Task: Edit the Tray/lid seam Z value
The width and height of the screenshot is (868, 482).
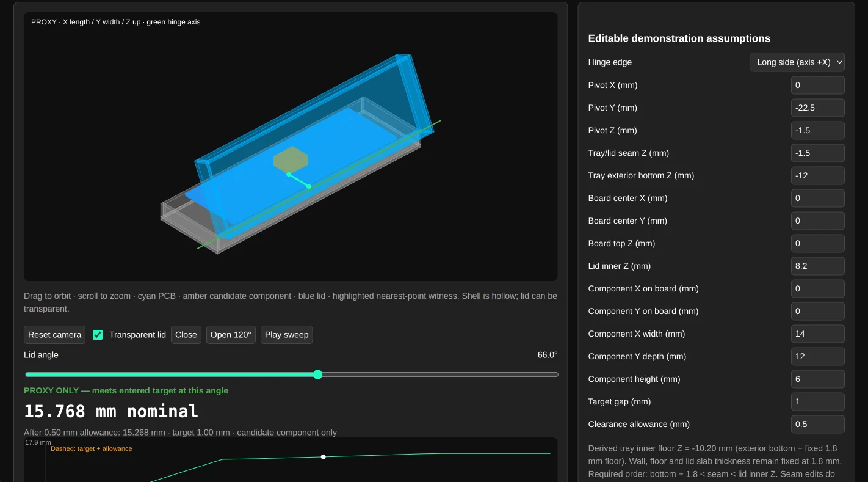Action: pyautogui.click(x=817, y=153)
